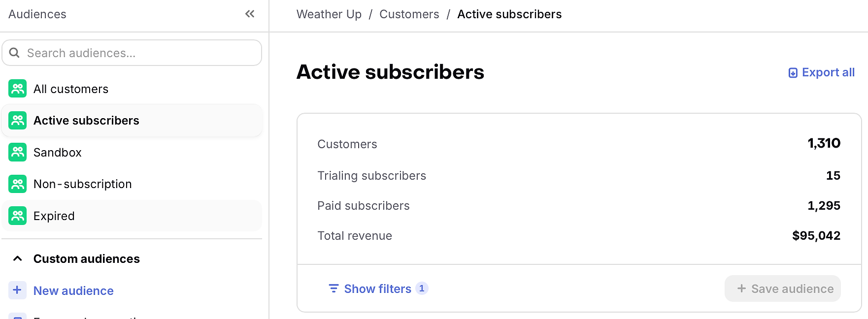Click the Sandbox audience icon
The width and height of the screenshot is (868, 319).
18,152
